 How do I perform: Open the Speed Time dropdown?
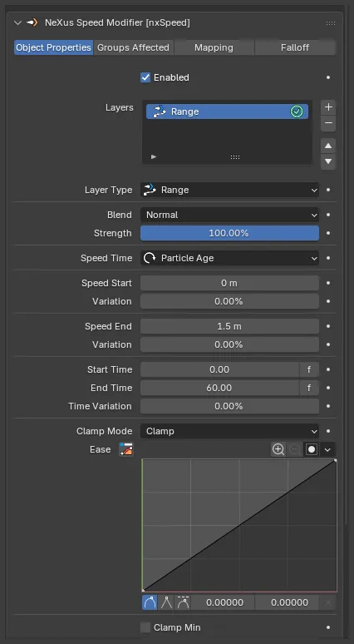click(229, 258)
